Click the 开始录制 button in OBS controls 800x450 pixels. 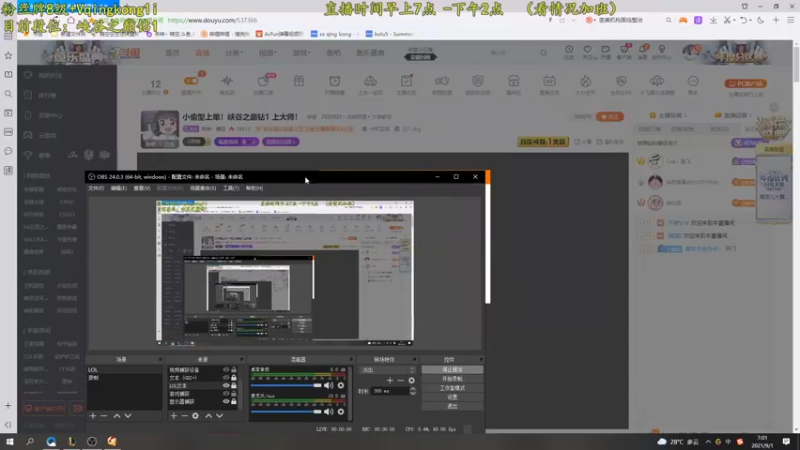tap(452, 379)
